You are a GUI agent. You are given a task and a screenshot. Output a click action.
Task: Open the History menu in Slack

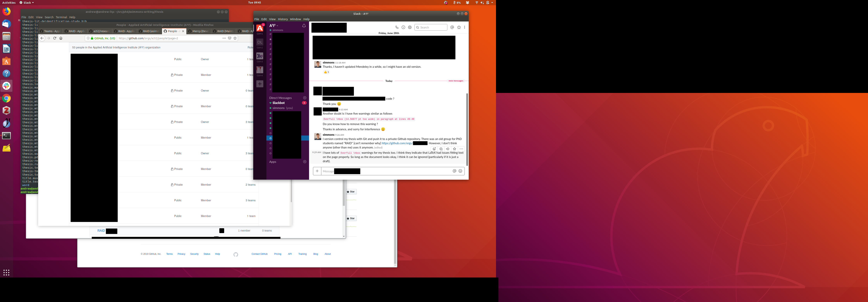tap(282, 19)
